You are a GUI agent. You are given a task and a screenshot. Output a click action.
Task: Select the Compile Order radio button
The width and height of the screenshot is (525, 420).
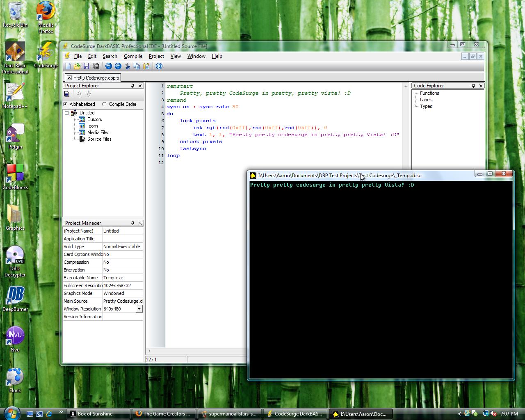coord(105,104)
